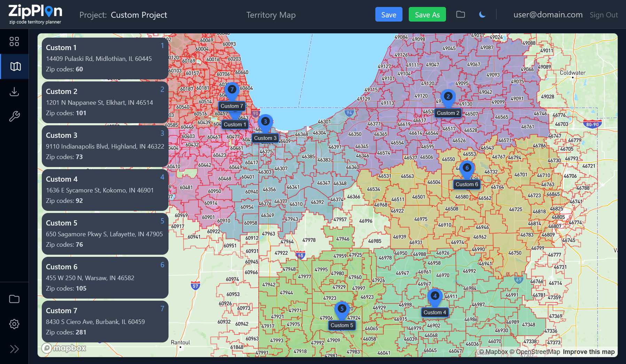Image resolution: width=626 pixels, height=364 pixels.
Task: Select the Custom 4 Kokomo territory card
Action: click(x=105, y=190)
